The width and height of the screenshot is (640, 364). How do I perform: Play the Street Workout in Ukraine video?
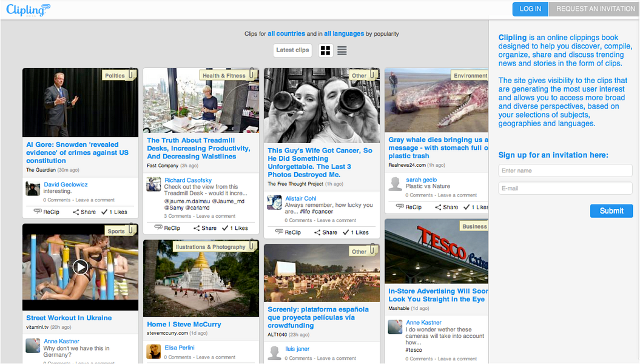80,267
